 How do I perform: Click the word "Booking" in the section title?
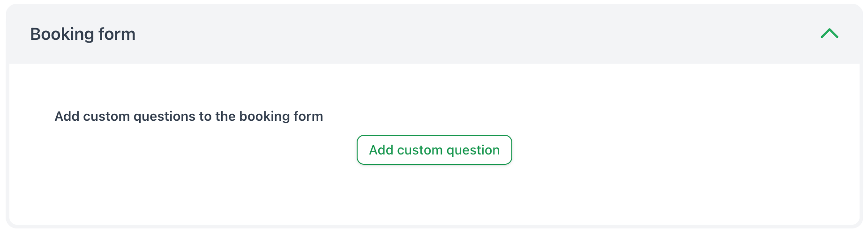[x=62, y=34]
